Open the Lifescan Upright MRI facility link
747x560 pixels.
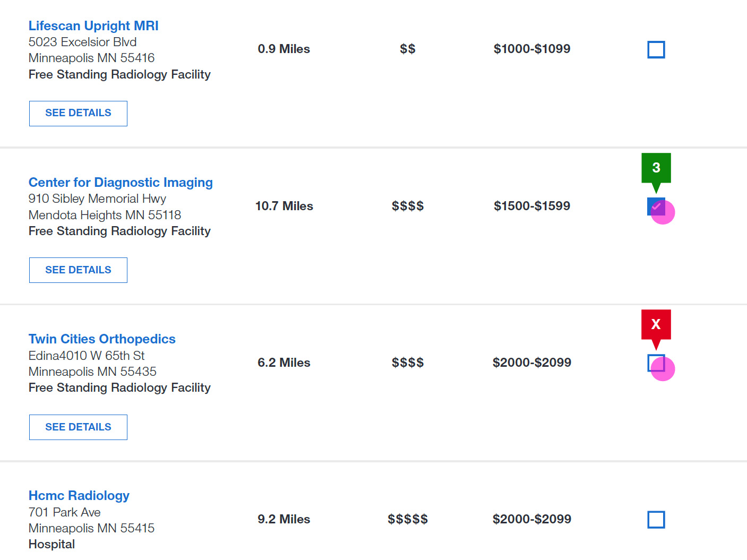pyautogui.click(x=93, y=25)
